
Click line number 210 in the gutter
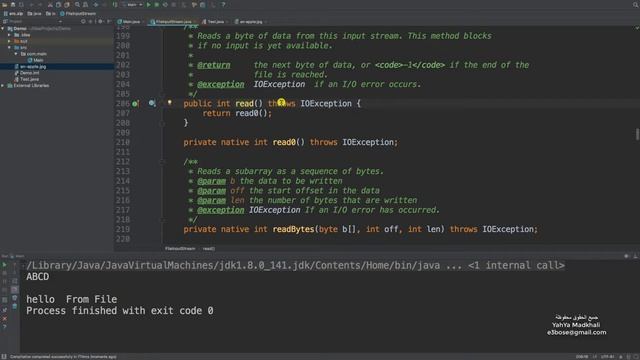pyautogui.click(x=122, y=142)
